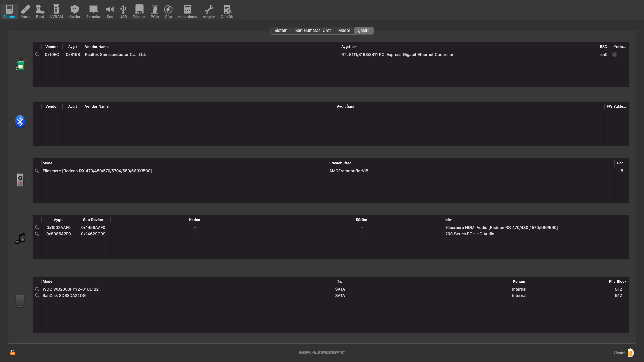The image size is (644, 362).
Task: Open the Hesaplama calculator icon
Action: click(187, 11)
